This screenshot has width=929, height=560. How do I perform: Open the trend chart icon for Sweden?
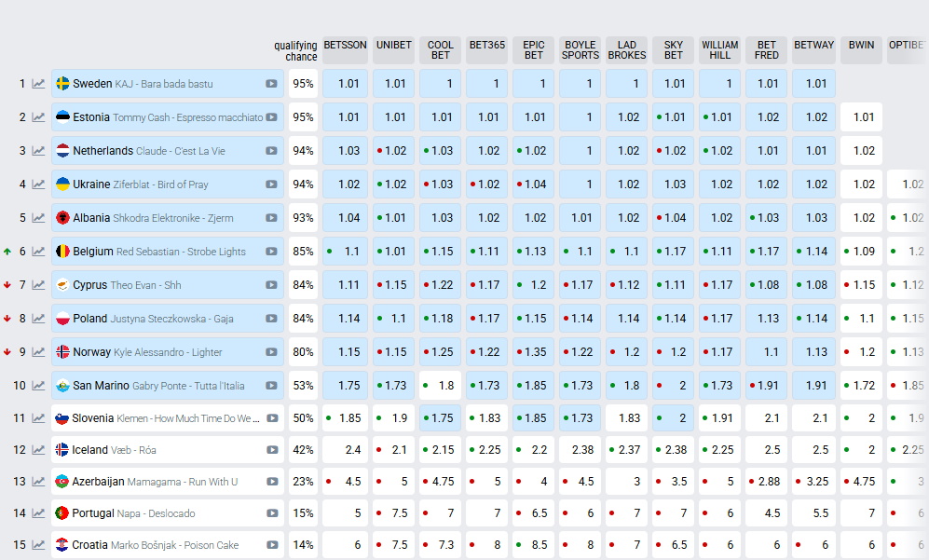[x=38, y=84]
